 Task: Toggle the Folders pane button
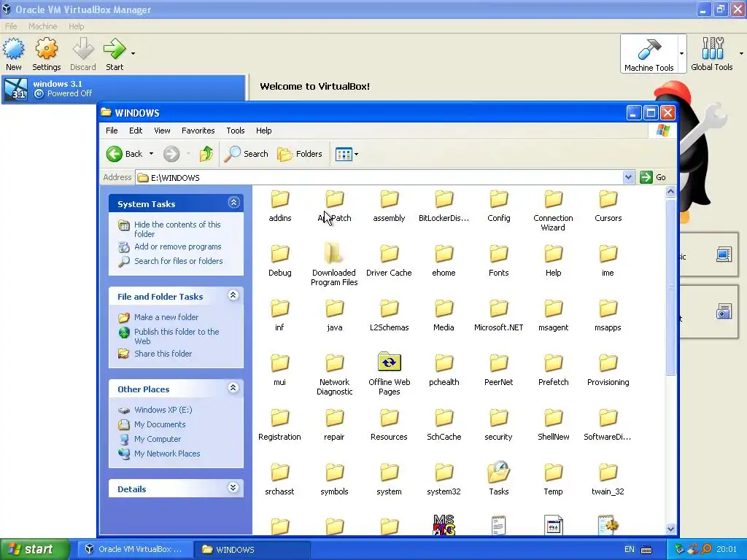coord(300,154)
